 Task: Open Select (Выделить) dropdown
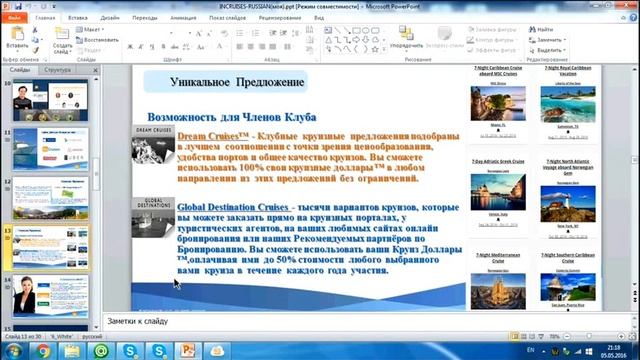click(547, 50)
